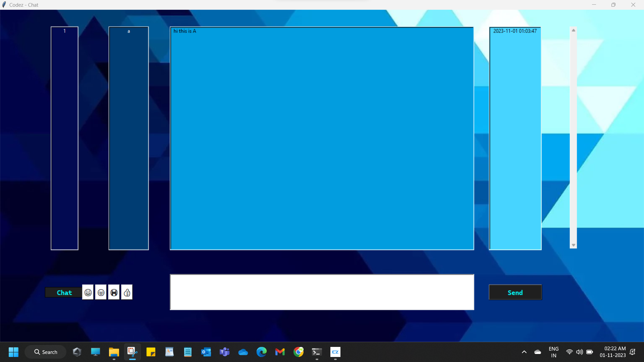Viewport: 644px width, 362px height.
Task: Select message number 1 in list
Action: (x=64, y=31)
